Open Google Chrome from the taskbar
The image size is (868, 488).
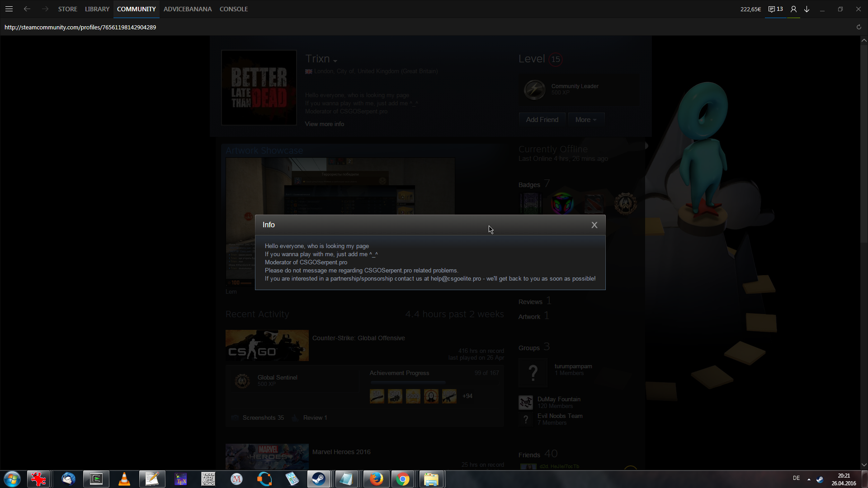tap(402, 479)
